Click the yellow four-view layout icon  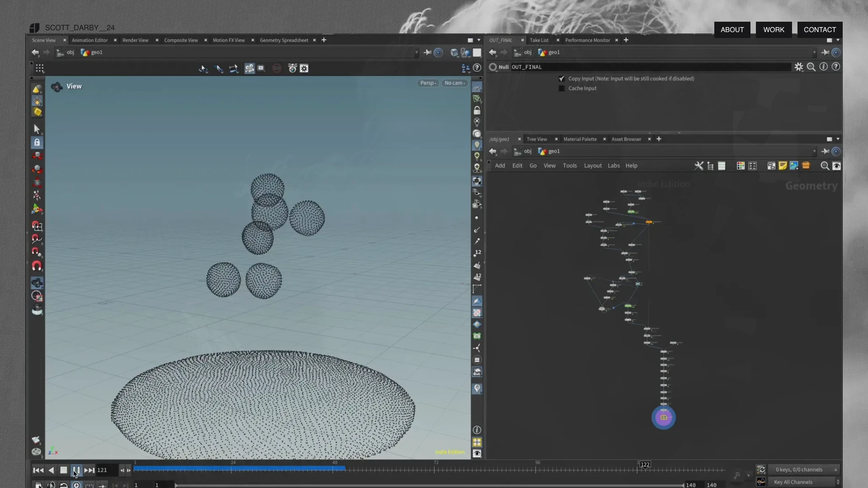477,442
